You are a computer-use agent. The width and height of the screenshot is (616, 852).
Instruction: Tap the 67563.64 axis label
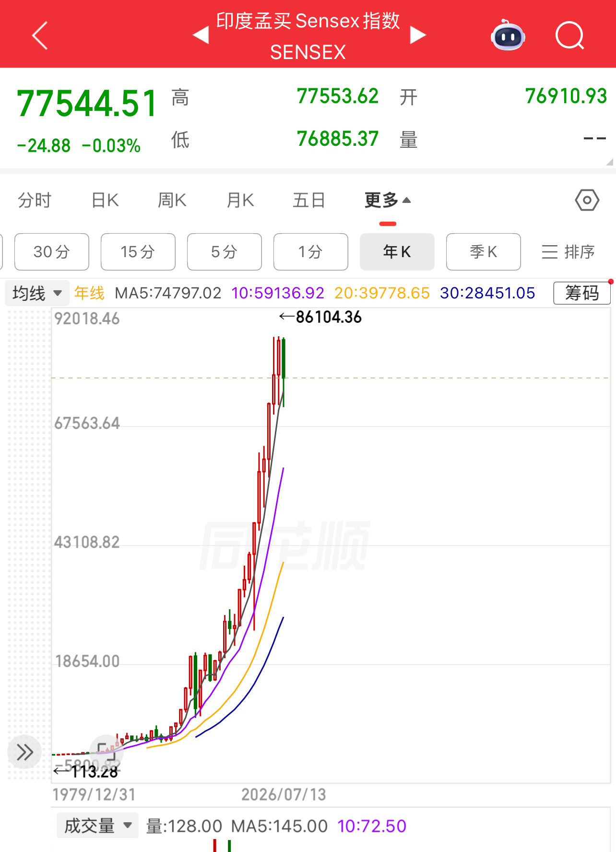(87, 424)
